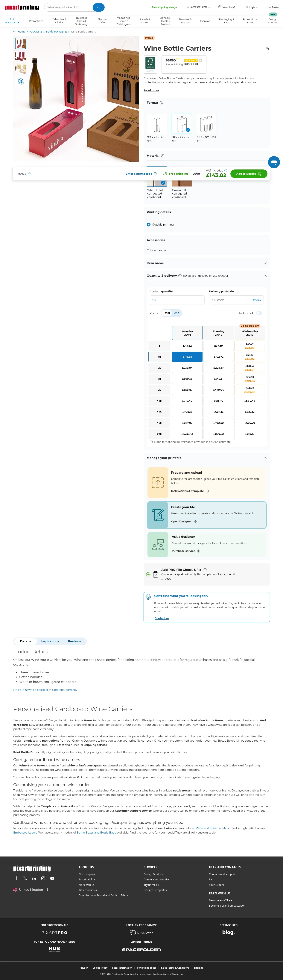Click the plus icon to add PRO File Check
Screen dimensions: 283x980
click(148, 575)
